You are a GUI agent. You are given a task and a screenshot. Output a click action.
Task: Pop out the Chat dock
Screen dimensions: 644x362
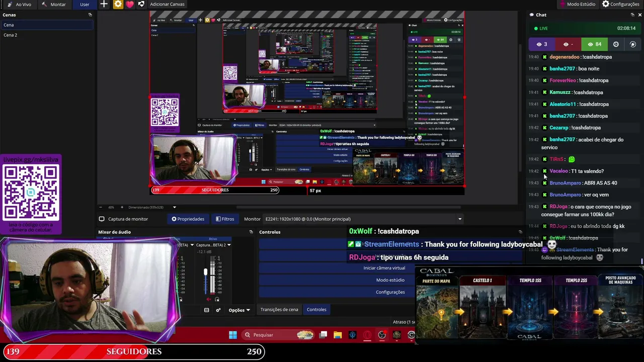[x=632, y=15]
